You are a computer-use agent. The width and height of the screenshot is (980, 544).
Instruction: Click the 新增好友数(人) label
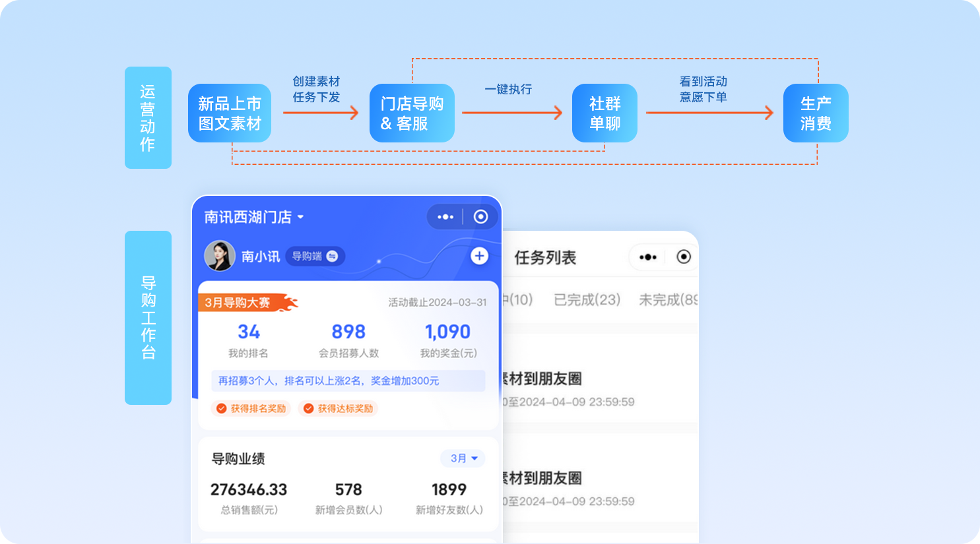click(449, 510)
